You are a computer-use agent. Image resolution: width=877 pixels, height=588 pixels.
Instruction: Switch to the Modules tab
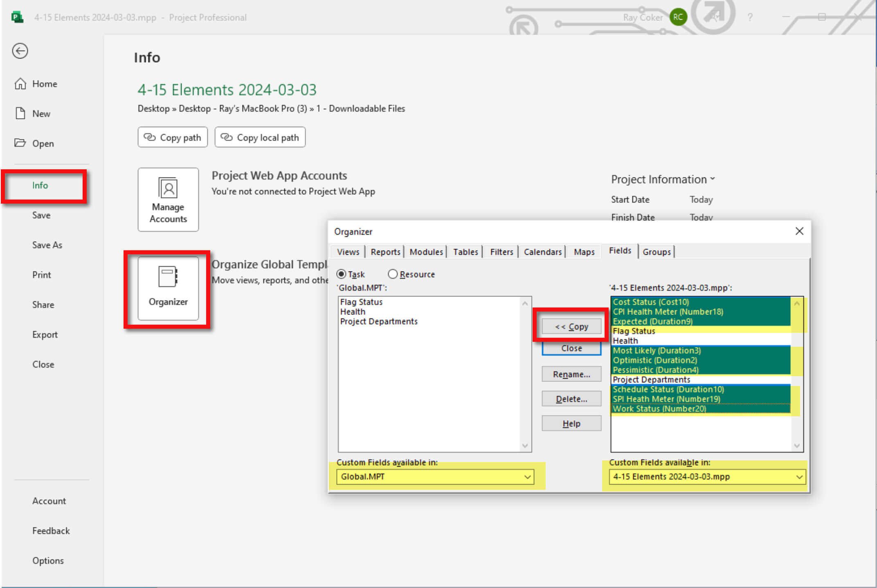tap(426, 252)
